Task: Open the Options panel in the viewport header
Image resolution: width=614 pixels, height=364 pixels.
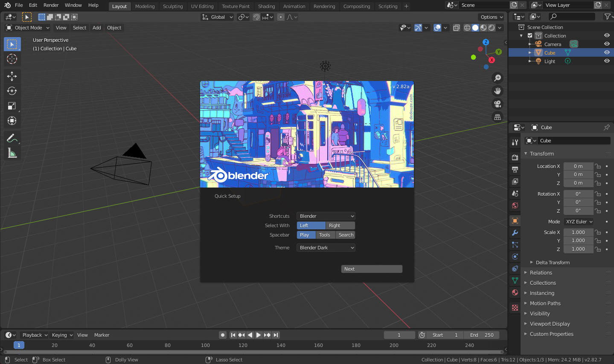Action: [x=491, y=17]
